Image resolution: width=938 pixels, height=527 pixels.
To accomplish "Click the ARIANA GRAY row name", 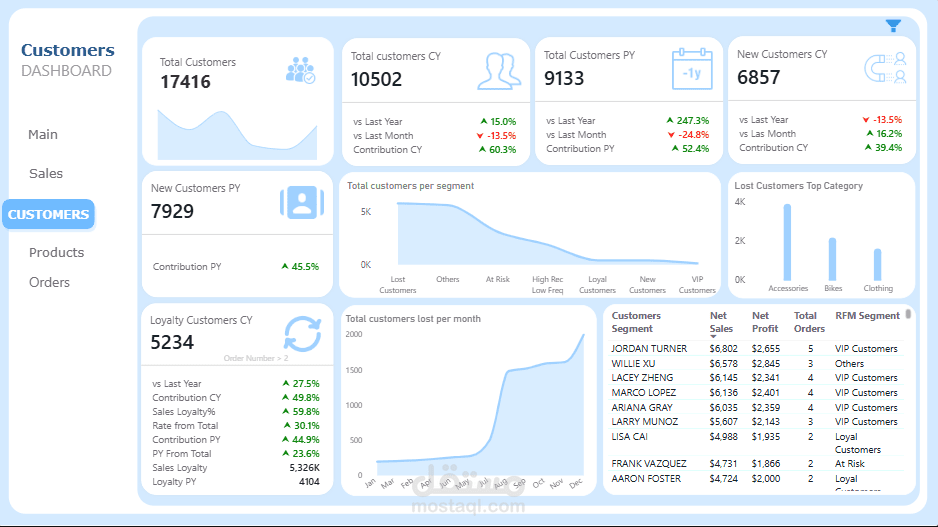I will point(642,408).
